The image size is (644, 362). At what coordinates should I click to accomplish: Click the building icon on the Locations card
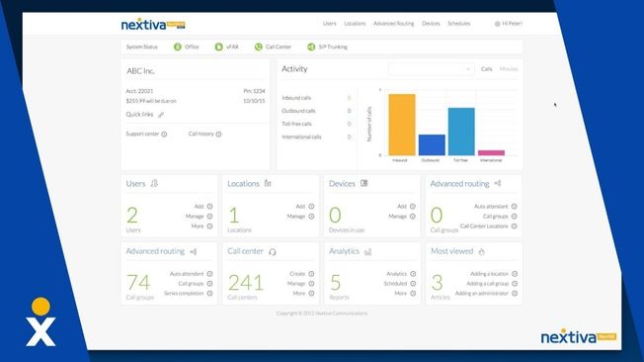(x=268, y=183)
